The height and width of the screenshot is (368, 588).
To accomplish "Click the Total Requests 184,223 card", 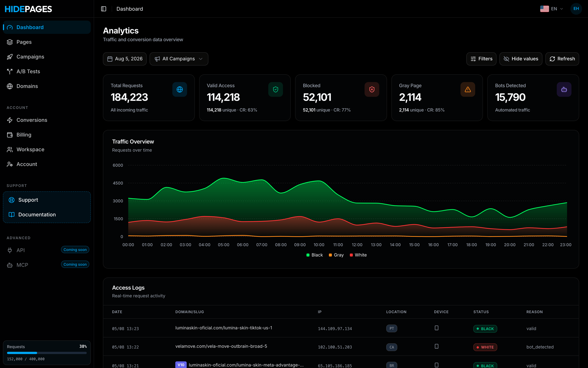I will 149,98.
